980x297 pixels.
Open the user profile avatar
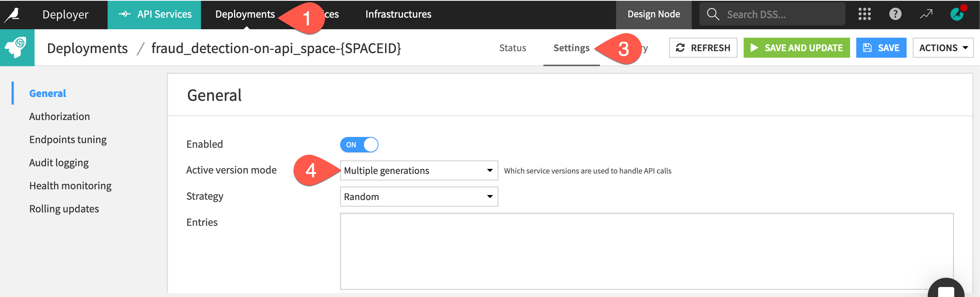tap(958, 13)
